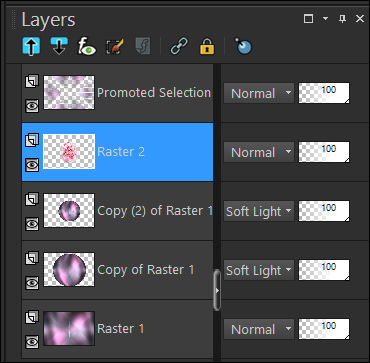The height and width of the screenshot is (363, 370).
Task: Hide the Raster 2 layer
Action: pos(32,165)
